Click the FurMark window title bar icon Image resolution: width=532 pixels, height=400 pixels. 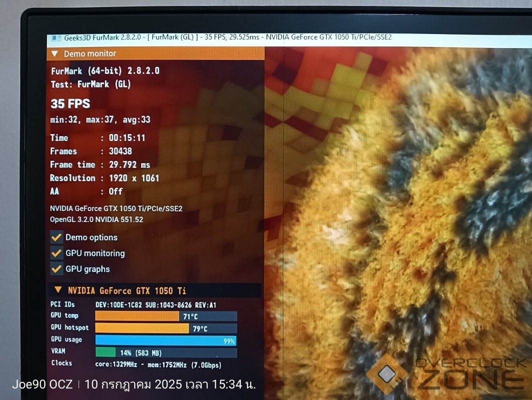56,38
